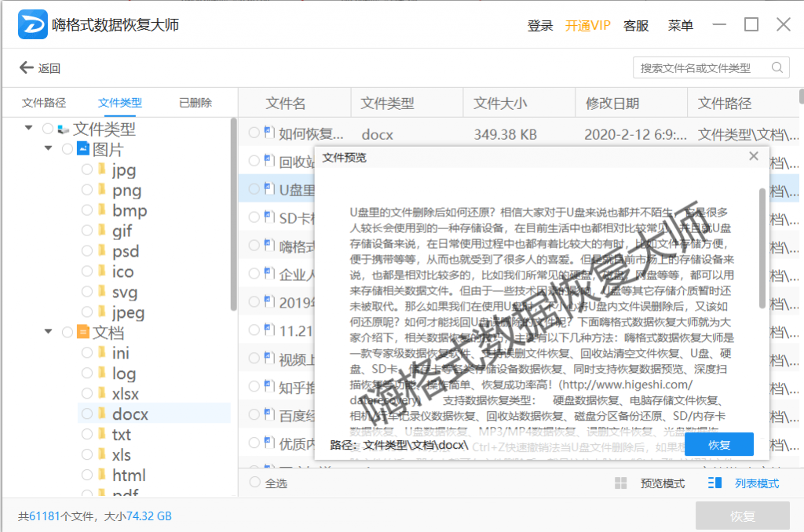The width and height of the screenshot is (804, 532).
Task: Select the radio for jpg type
Action: (87, 169)
